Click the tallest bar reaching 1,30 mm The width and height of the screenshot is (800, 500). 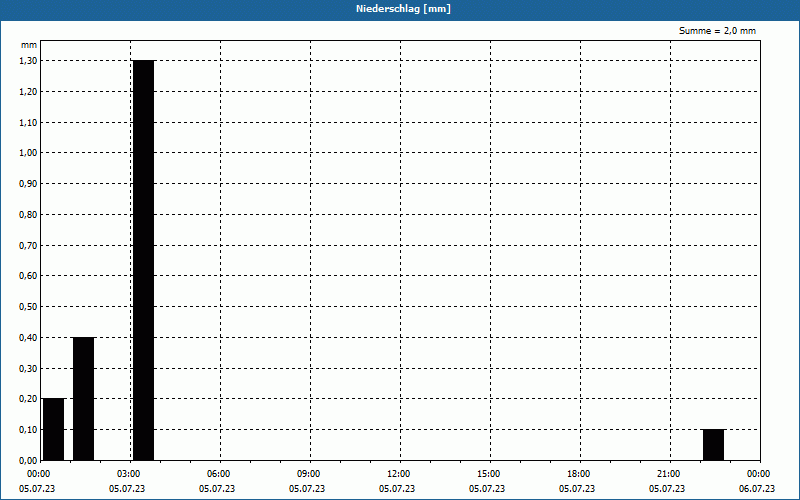coord(143,260)
